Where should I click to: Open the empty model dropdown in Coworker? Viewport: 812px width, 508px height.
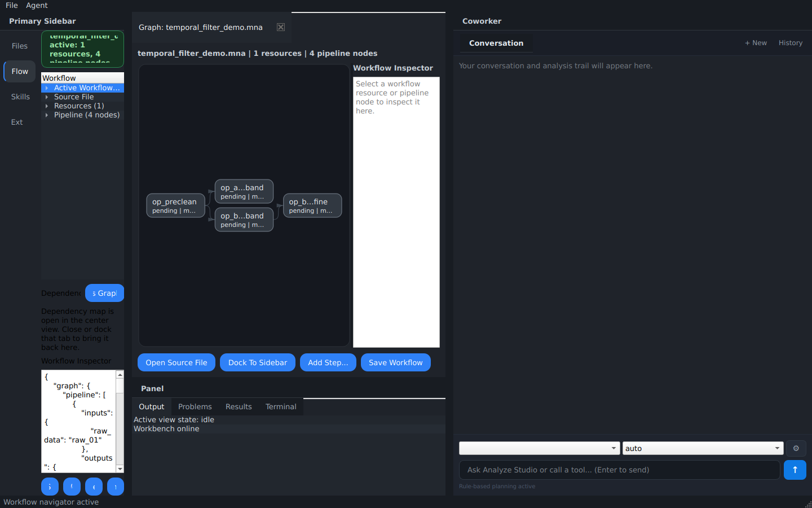(x=540, y=448)
